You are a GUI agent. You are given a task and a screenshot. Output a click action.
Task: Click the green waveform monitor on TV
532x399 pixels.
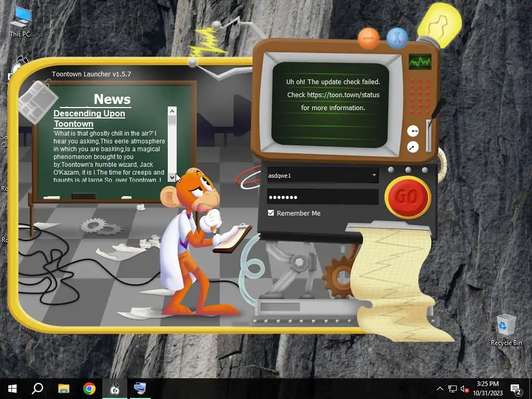click(x=420, y=62)
